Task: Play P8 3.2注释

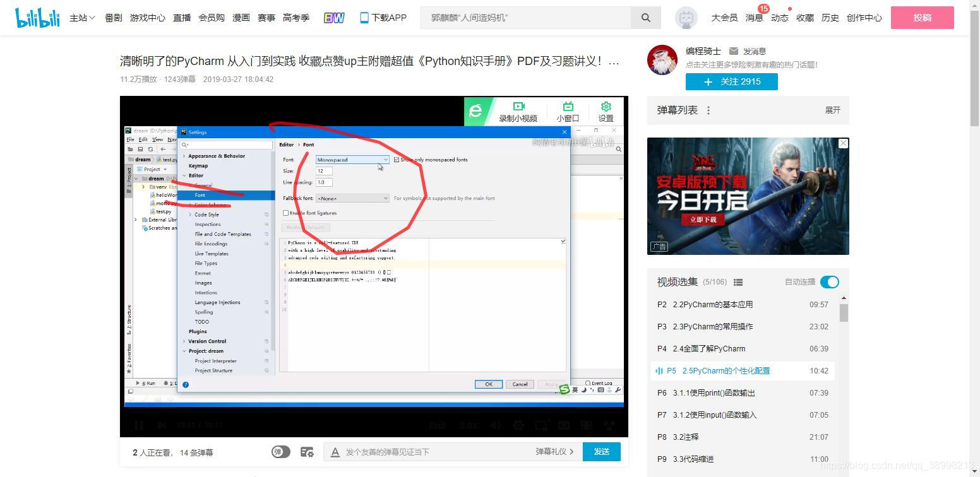Action: 743,437
